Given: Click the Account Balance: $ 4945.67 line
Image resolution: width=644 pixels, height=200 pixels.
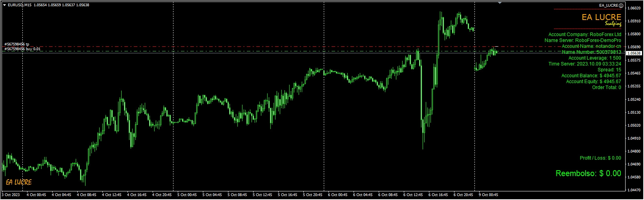Looking at the screenshot, I should [x=591, y=76].
